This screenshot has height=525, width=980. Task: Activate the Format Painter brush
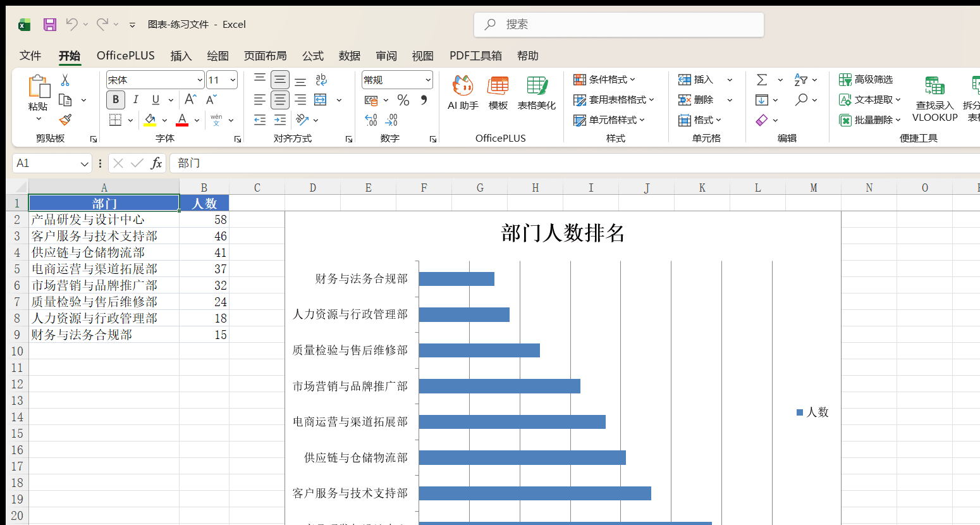pyautogui.click(x=65, y=120)
